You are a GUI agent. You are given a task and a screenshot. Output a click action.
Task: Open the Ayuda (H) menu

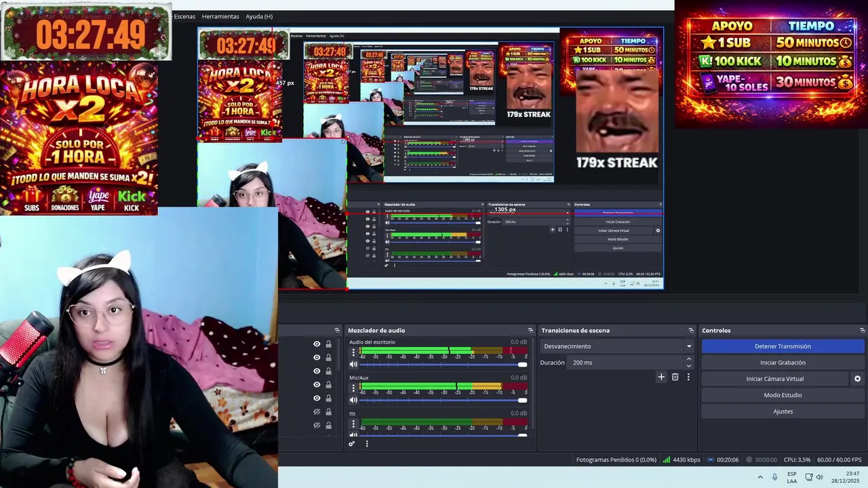point(259,16)
